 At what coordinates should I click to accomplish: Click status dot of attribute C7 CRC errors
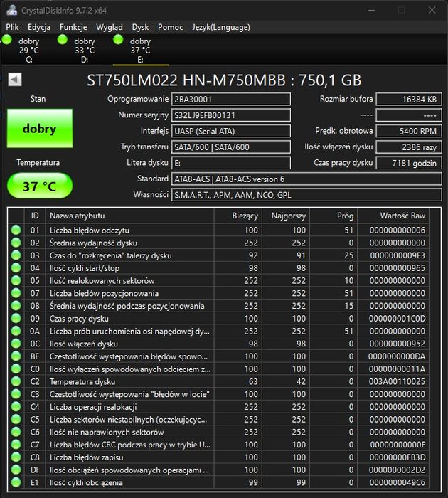click(x=16, y=445)
